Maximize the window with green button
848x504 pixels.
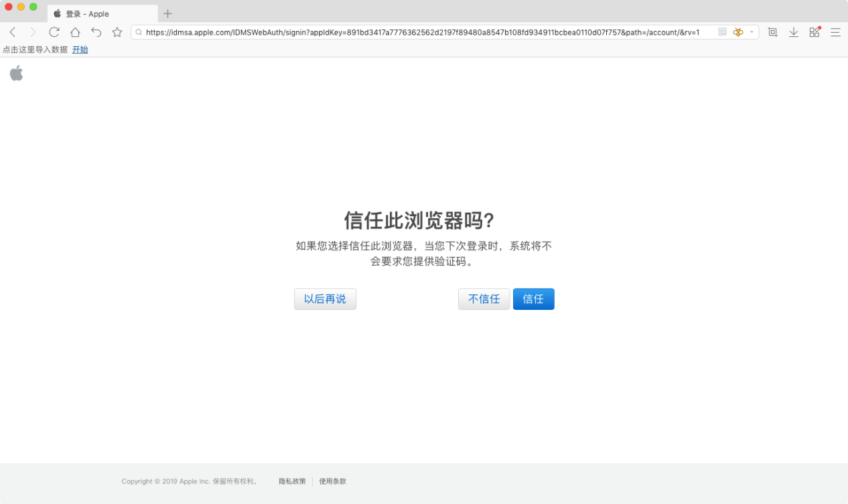(33, 7)
